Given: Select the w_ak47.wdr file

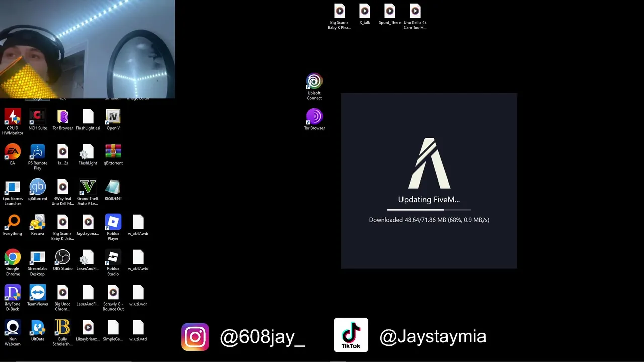Looking at the screenshot, I should (x=138, y=225).
